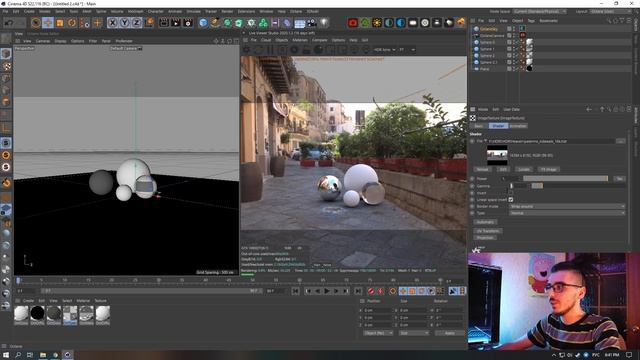Image resolution: width=640 pixels, height=360 pixels.
Task: Click the Projection button
Action: click(484, 238)
